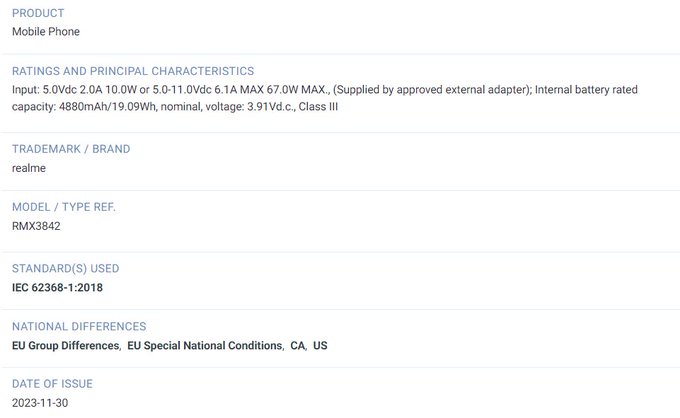This screenshot has width=680, height=418.
Task: Click Ratings and Principal Characteristics heading
Action: click(133, 71)
